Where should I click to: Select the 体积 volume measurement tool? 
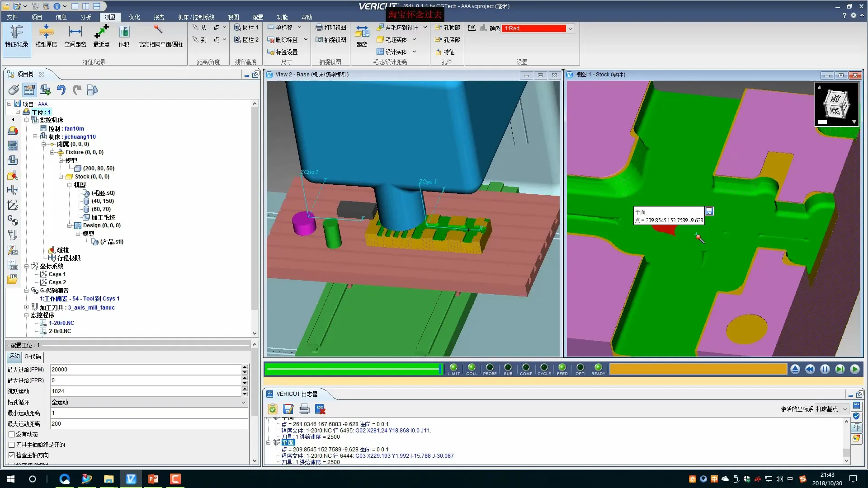tap(124, 36)
